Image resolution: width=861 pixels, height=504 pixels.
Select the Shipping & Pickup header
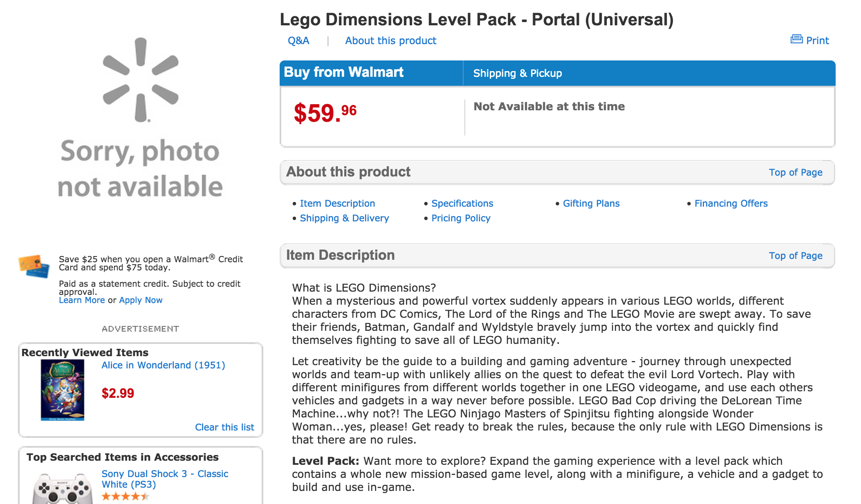pyautogui.click(x=517, y=74)
